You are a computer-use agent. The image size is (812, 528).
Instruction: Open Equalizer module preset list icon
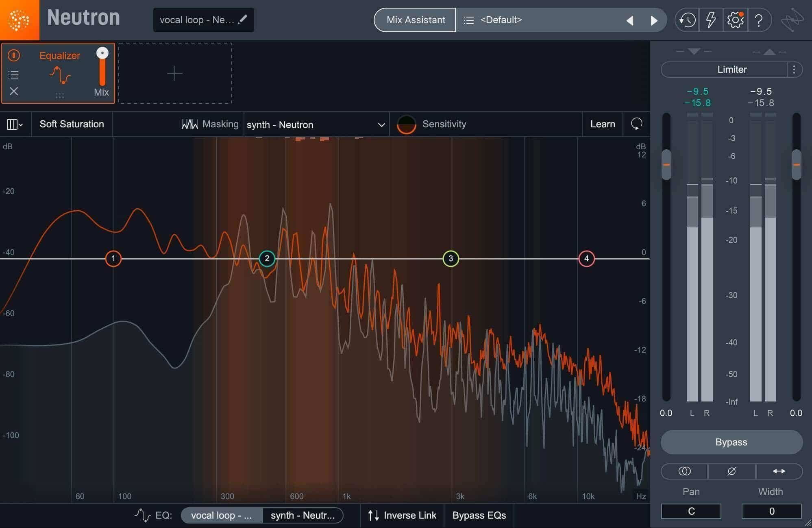pyautogui.click(x=13, y=74)
